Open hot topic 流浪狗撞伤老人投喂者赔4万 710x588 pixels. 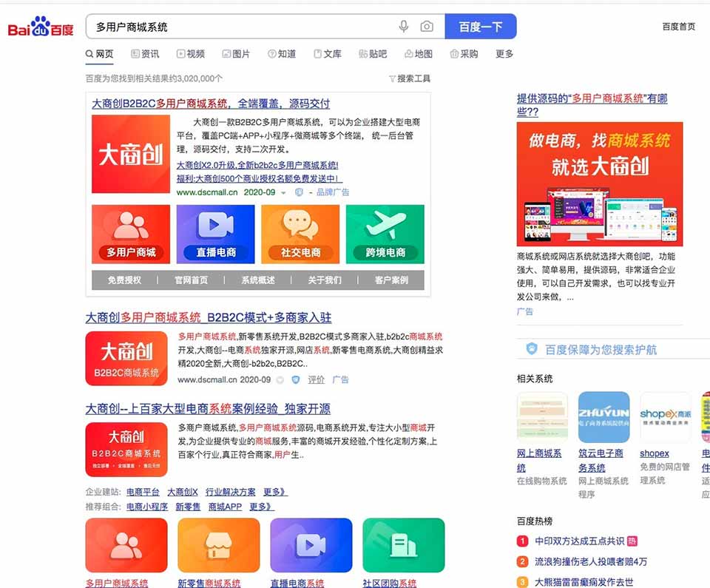[591, 561]
